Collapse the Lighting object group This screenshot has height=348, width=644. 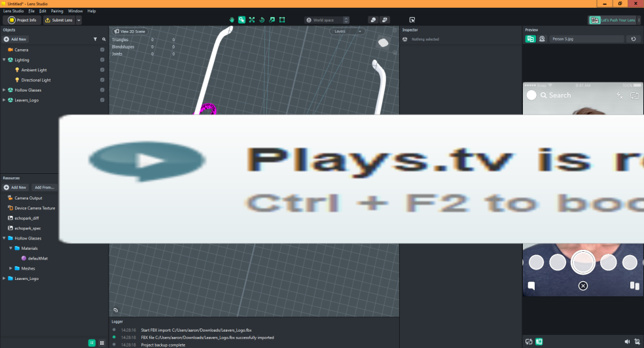(4, 60)
